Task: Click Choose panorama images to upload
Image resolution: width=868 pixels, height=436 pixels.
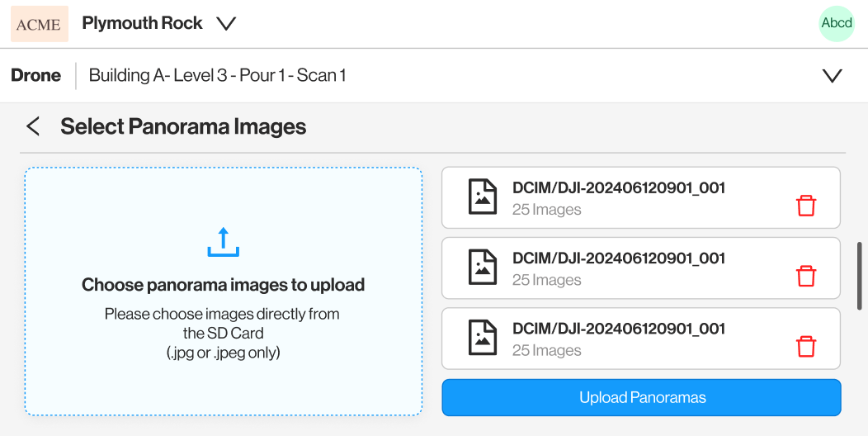Action: point(223,286)
